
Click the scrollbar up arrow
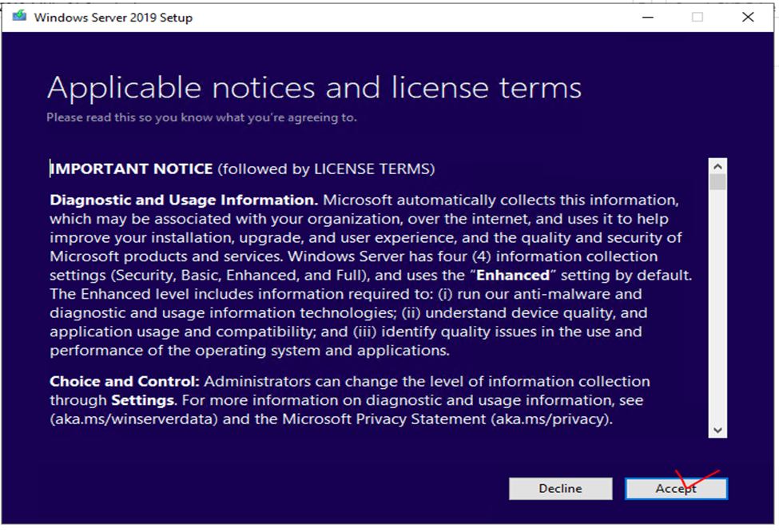pos(717,167)
